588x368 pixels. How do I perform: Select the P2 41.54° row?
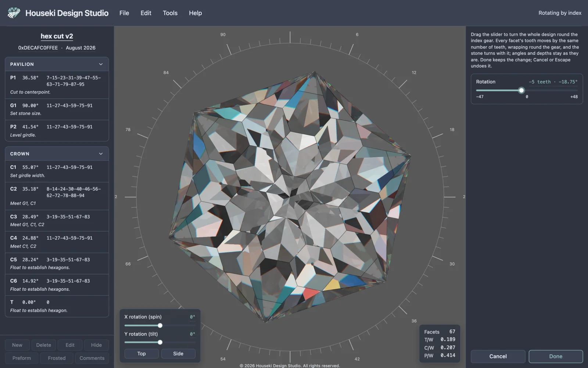pos(57,131)
